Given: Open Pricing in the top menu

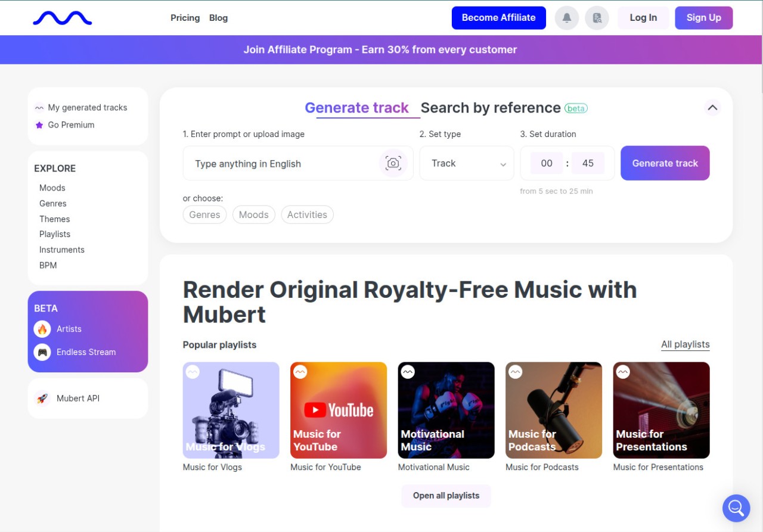Looking at the screenshot, I should pyautogui.click(x=185, y=18).
